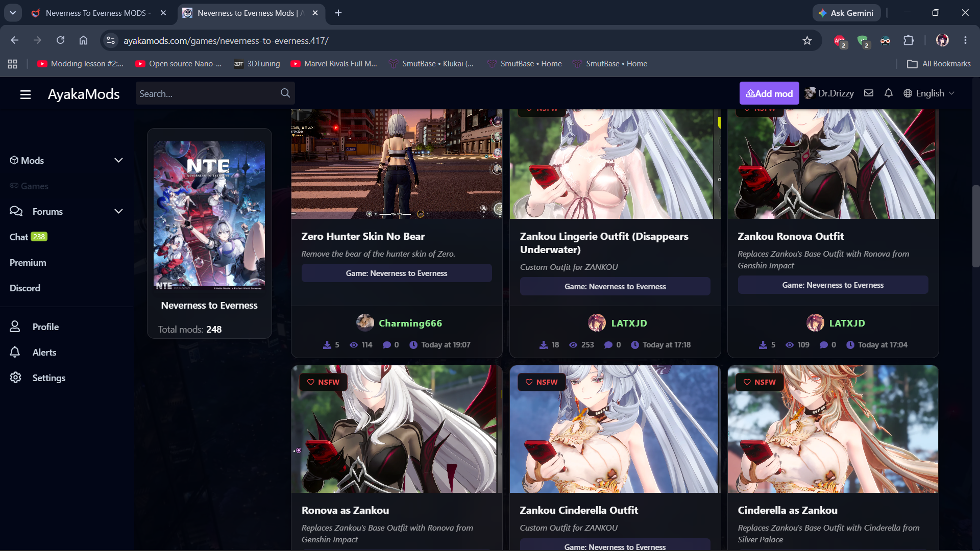Click the Settings gear icon in sidebar
The image size is (980, 551).
click(15, 378)
